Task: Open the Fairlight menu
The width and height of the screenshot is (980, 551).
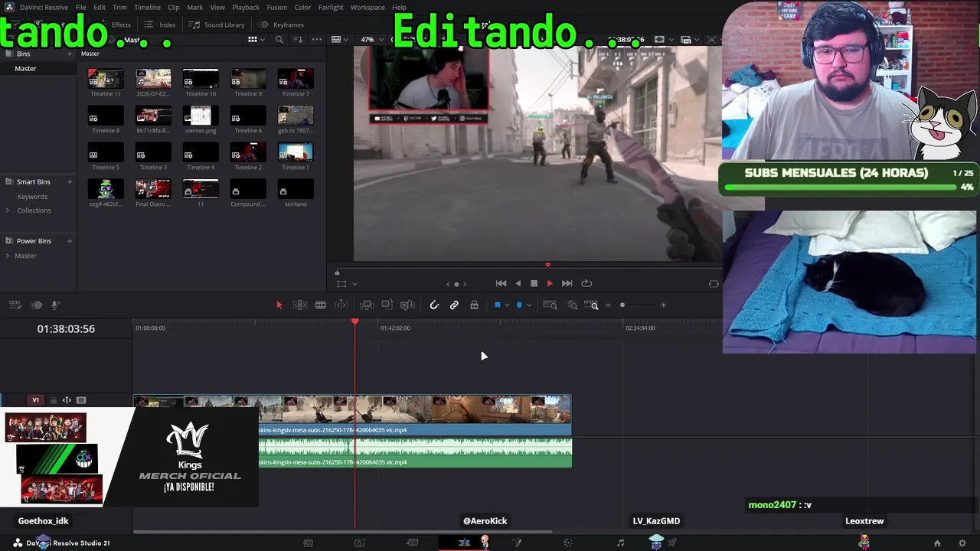Action: [x=331, y=8]
